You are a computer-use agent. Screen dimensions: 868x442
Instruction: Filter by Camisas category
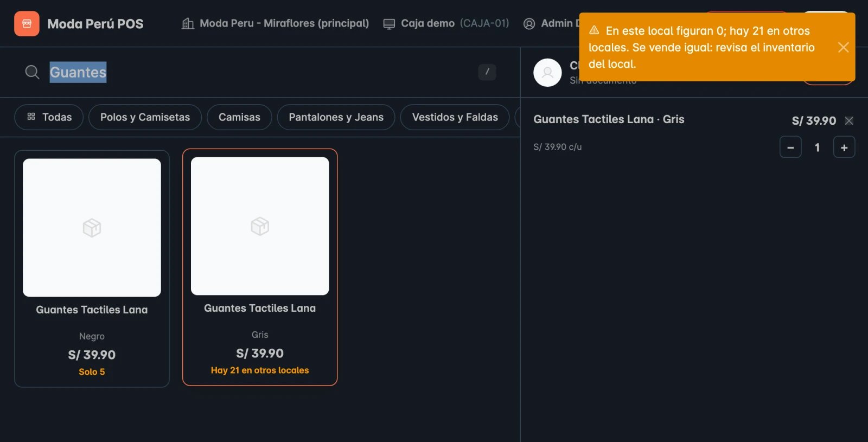[239, 117]
